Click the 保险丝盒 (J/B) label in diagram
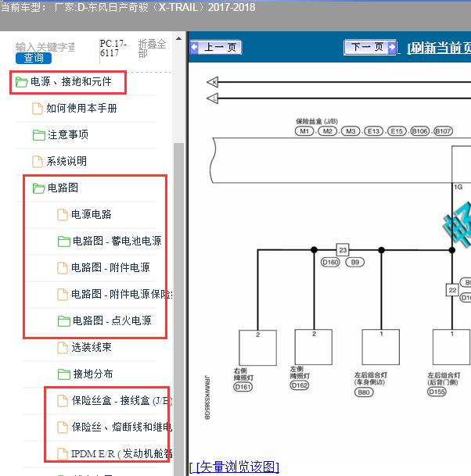 point(317,121)
